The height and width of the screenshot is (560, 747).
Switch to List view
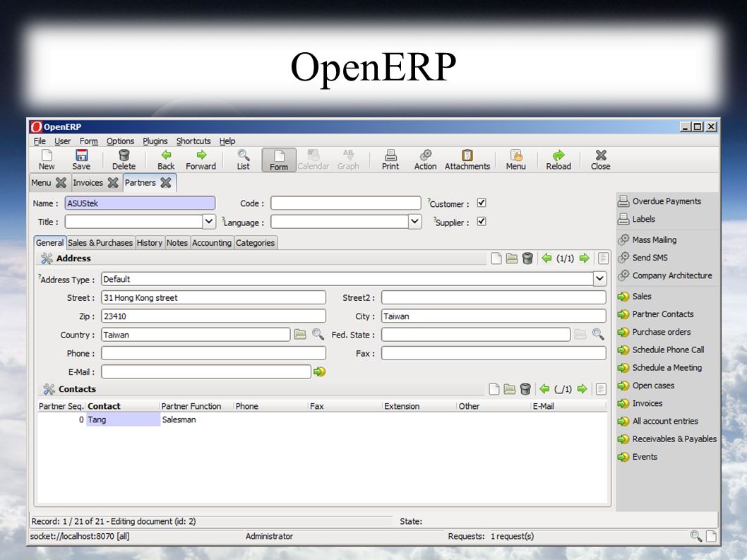pyautogui.click(x=244, y=160)
